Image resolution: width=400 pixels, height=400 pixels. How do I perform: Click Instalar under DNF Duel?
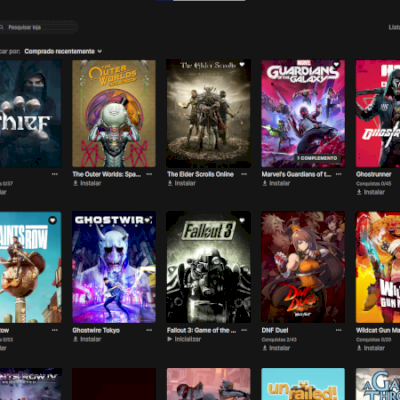(276, 348)
